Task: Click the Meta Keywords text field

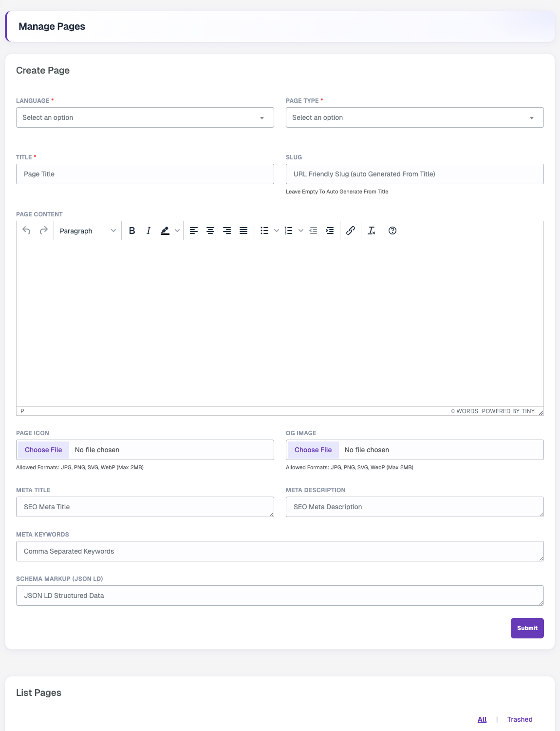Action: click(x=280, y=551)
